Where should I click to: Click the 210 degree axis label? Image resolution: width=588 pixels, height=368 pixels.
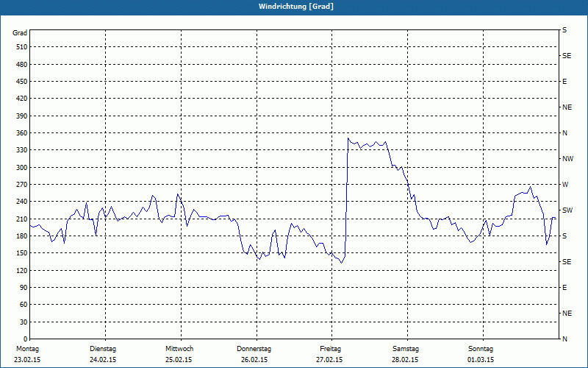pos(22,219)
